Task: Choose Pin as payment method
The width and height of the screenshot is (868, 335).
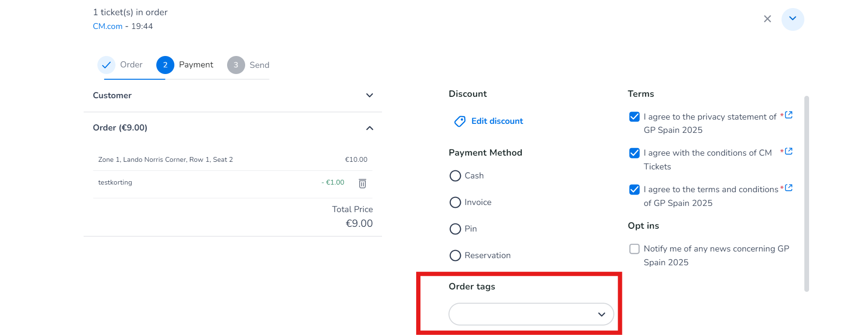Action: click(455, 229)
